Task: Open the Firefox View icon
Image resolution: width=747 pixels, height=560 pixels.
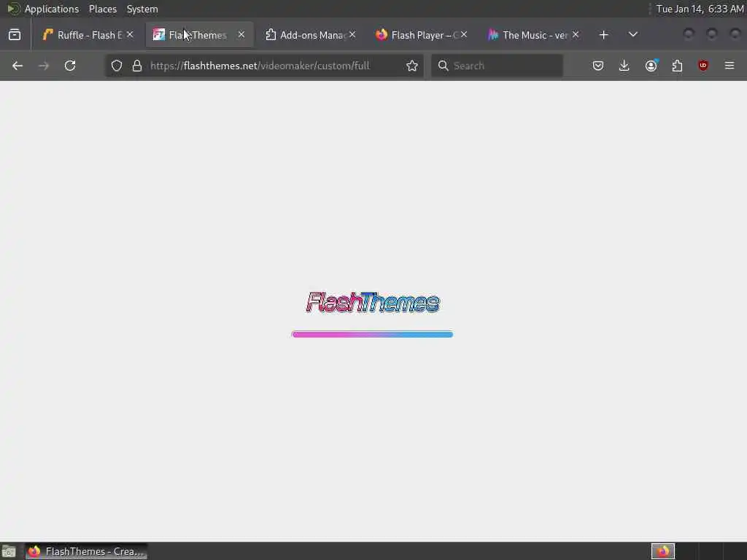Action: 15,35
